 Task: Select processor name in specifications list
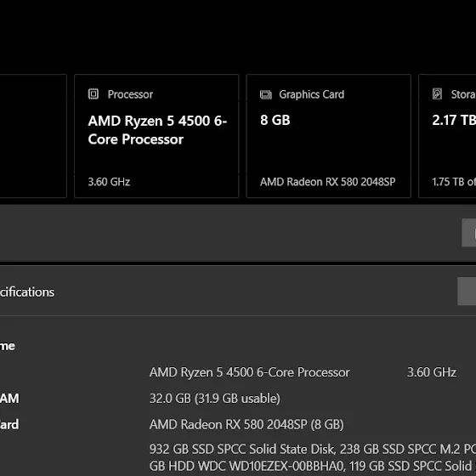pyautogui.click(x=250, y=372)
